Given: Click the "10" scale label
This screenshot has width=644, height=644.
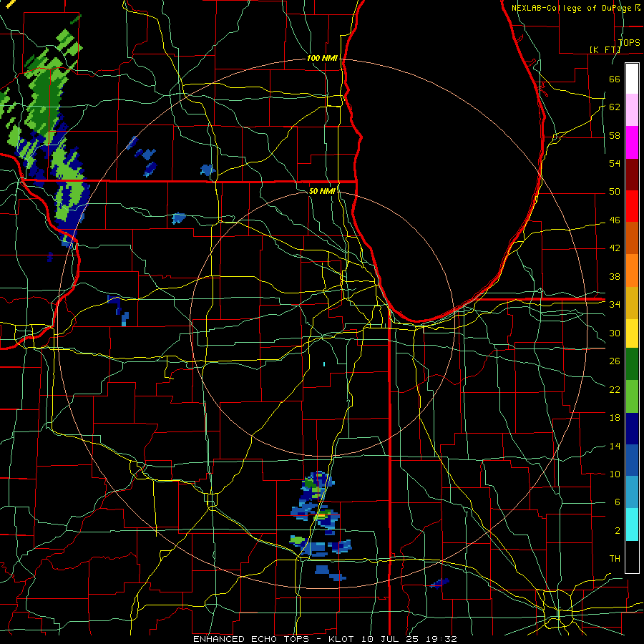Looking at the screenshot, I should click(x=615, y=474).
